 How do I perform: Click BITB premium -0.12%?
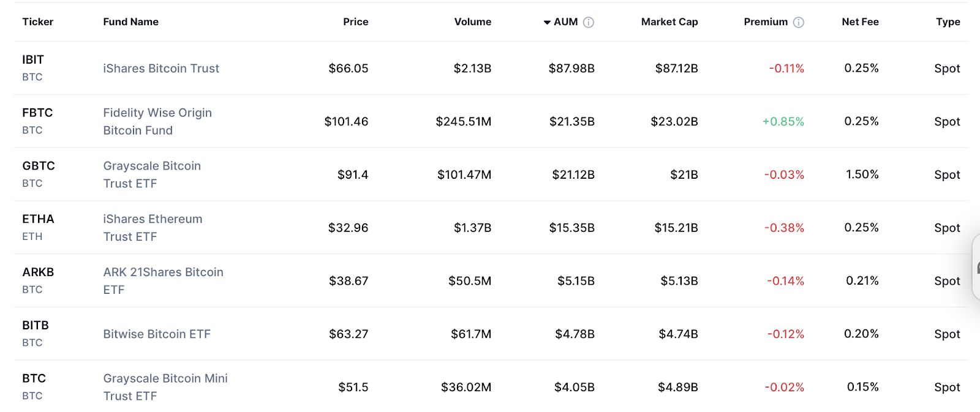pos(786,334)
